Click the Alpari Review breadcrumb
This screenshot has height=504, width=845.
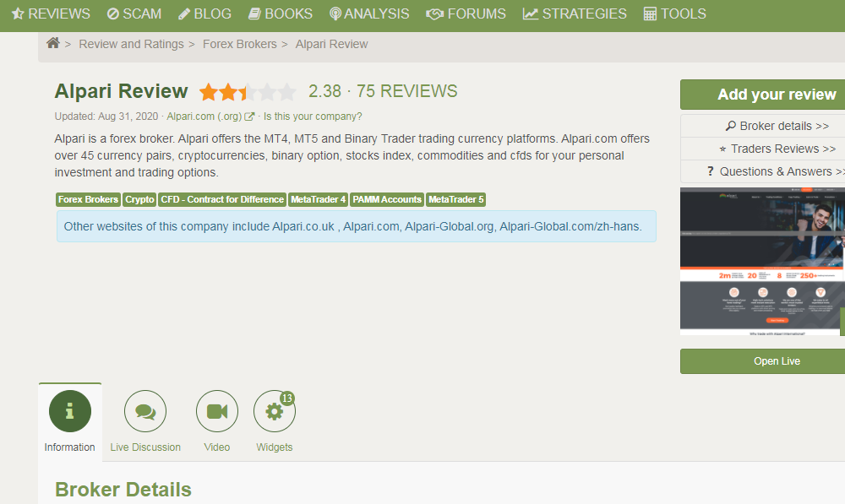click(331, 44)
